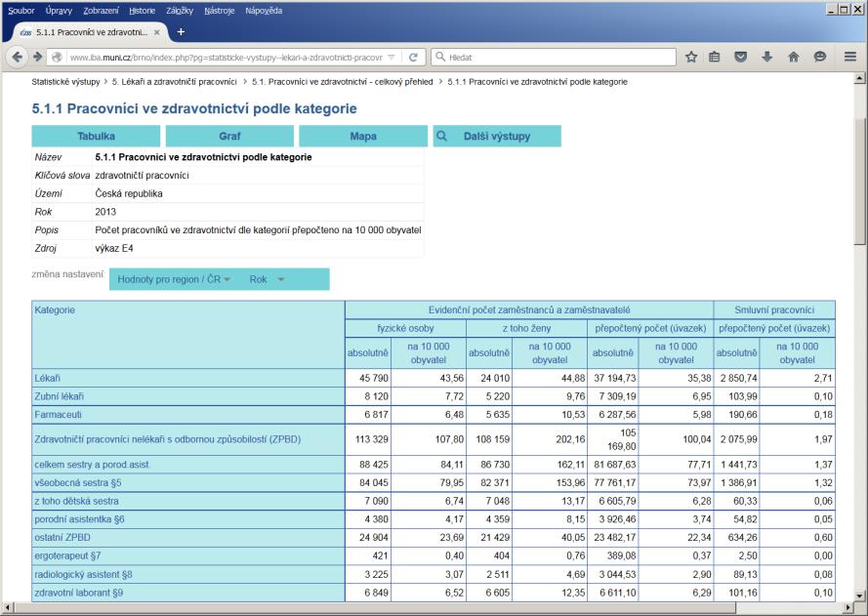This screenshot has height=616, width=868.
Task: Open the Úpravy menu
Action: (x=59, y=11)
